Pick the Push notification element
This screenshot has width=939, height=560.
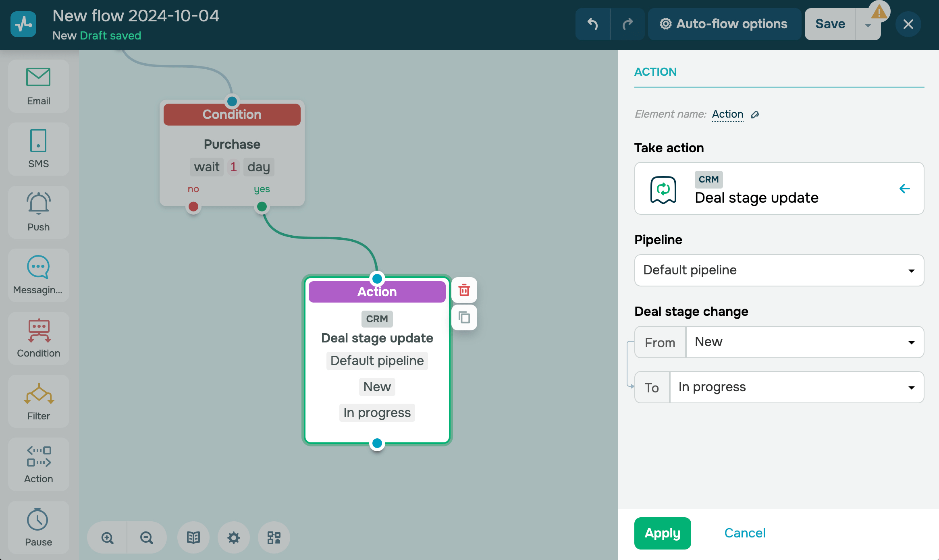38,212
